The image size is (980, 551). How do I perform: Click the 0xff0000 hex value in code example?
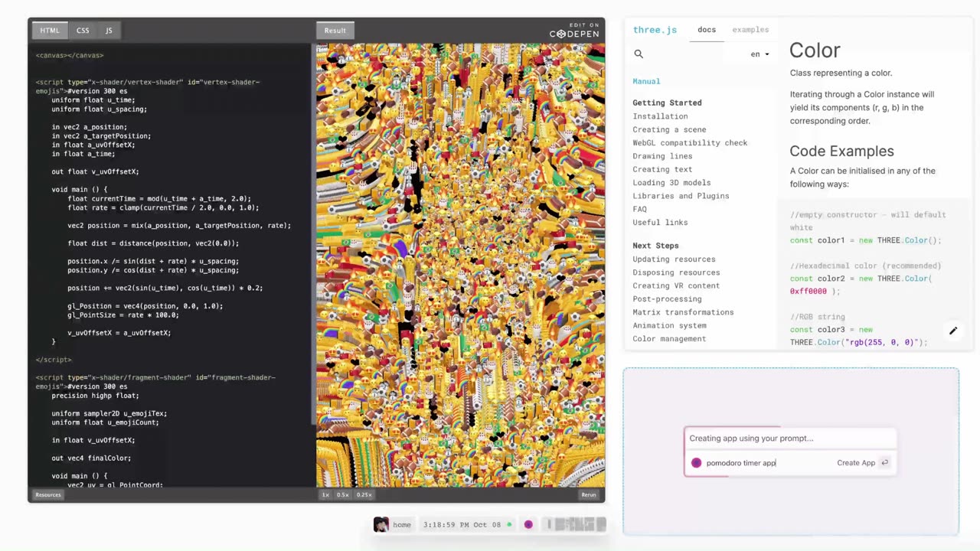(x=808, y=292)
